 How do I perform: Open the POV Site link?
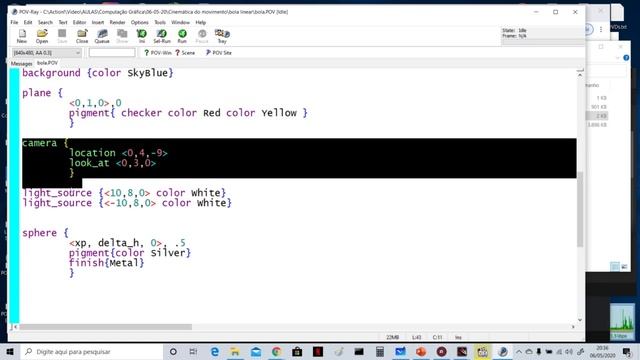[x=218, y=53]
